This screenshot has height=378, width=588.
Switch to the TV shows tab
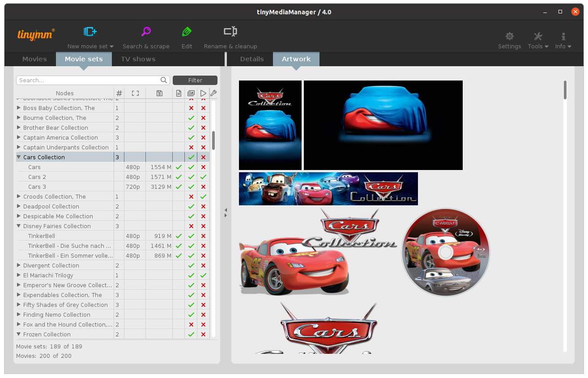(x=138, y=59)
